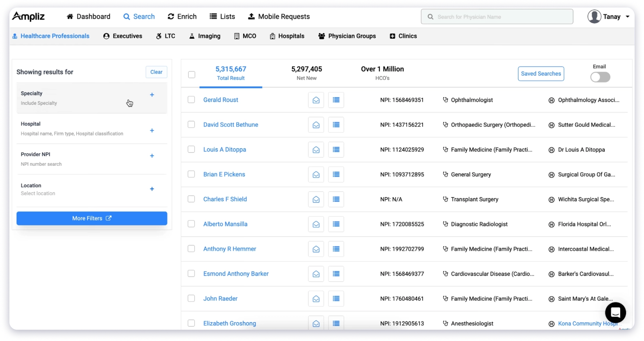Open Mobile Requests menu
Viewport: 644px width, 341px height.
click(279, 16)
